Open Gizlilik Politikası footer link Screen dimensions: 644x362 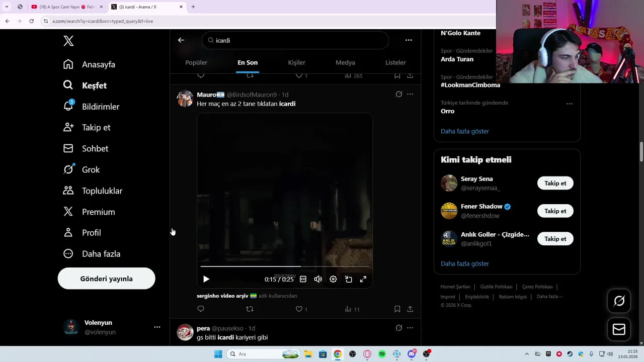496,287
